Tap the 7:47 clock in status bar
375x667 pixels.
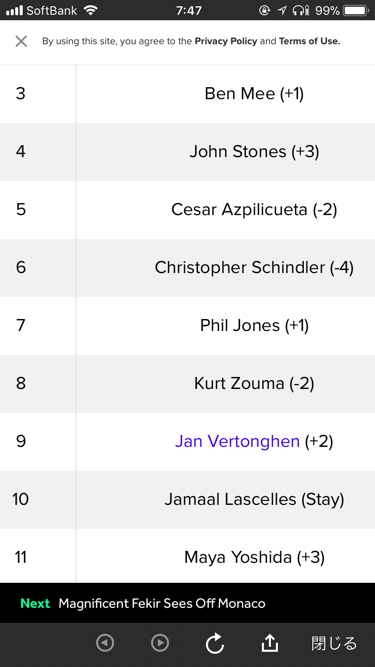click(x=188, y=10)
